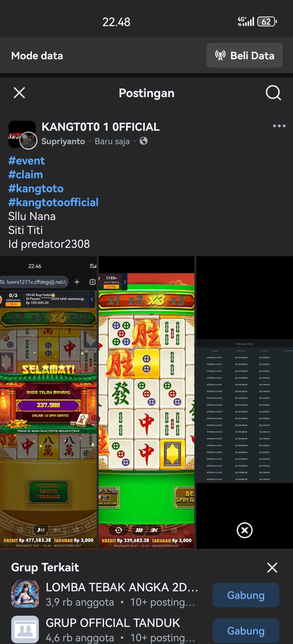Dismiss the Grup Terkait section
Screen dimensions: 293x644
coord(272,567)
